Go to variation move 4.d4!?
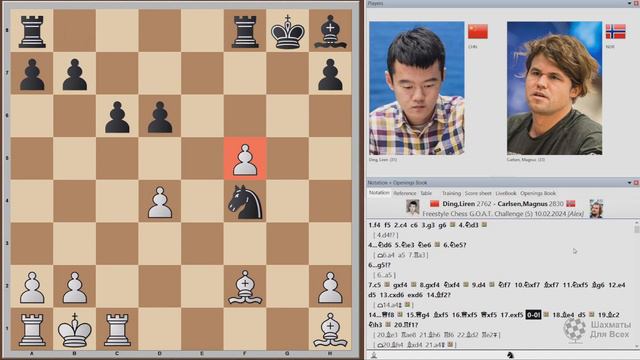This screenshot has height=360, width=640. click(x=385, y=235)
